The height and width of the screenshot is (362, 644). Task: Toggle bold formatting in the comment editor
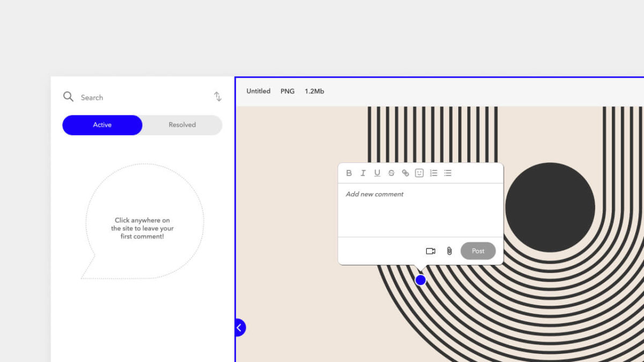349,173
